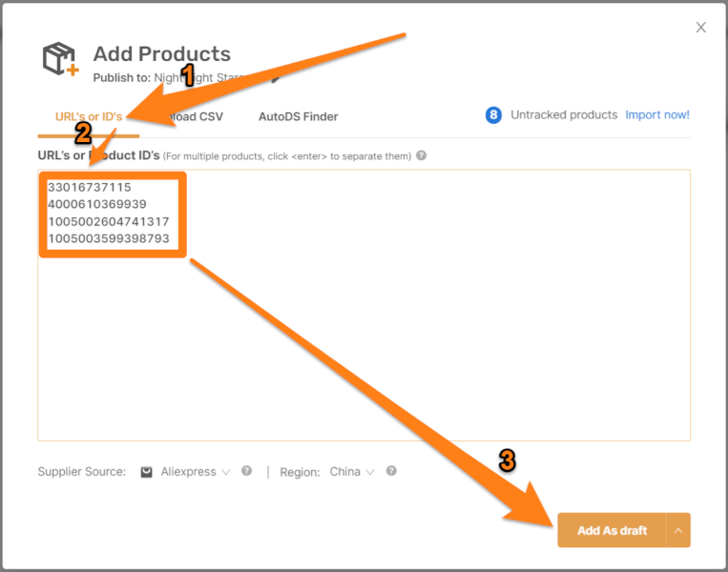Click the Import now! link
This screenshot has width=728, height=572.
657,115
